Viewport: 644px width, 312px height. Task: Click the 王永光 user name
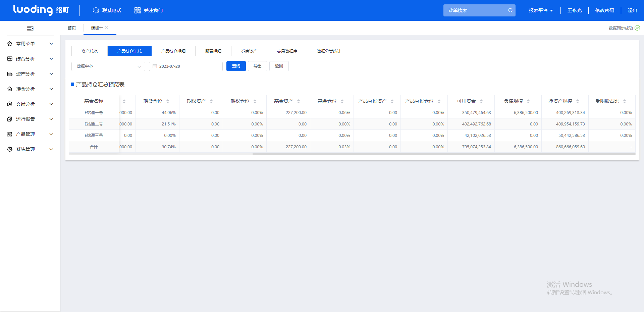pos(575,10)
